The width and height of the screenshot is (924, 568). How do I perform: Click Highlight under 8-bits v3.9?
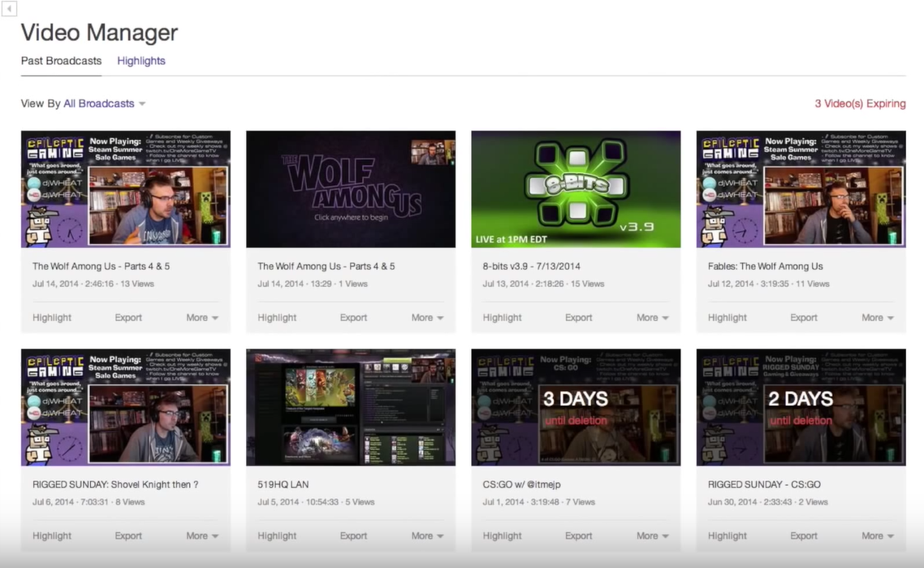pos(502,318)
